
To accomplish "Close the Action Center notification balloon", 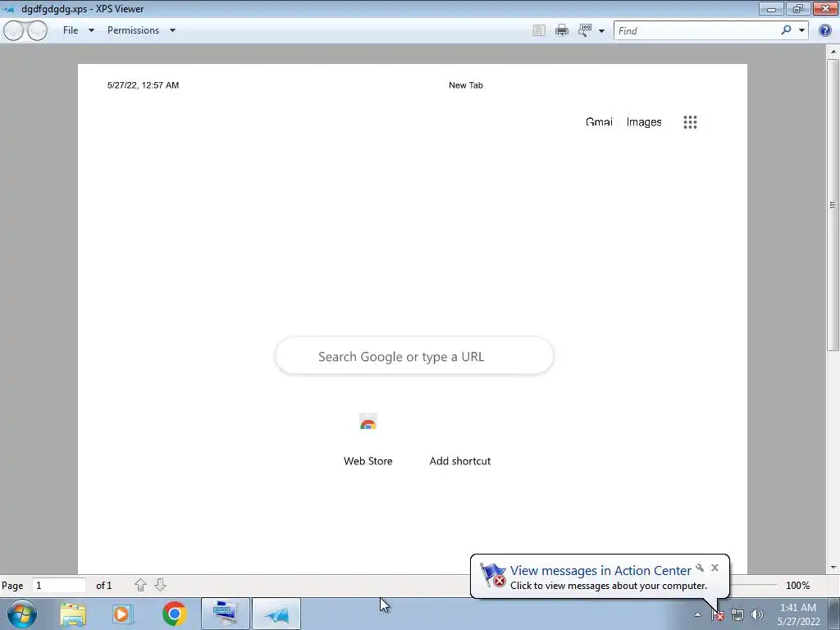I will tap(714, 568).
